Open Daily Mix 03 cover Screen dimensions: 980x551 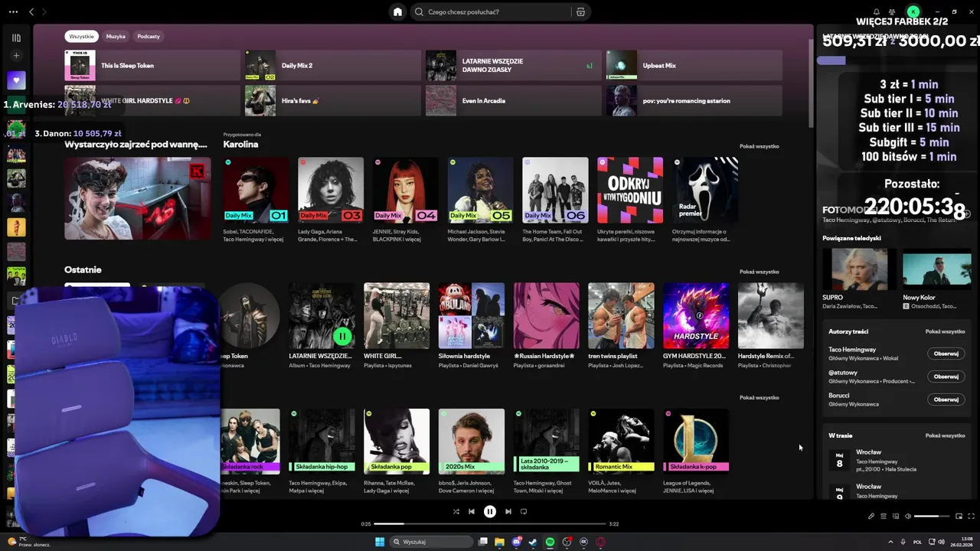click(x=331, y=191)
